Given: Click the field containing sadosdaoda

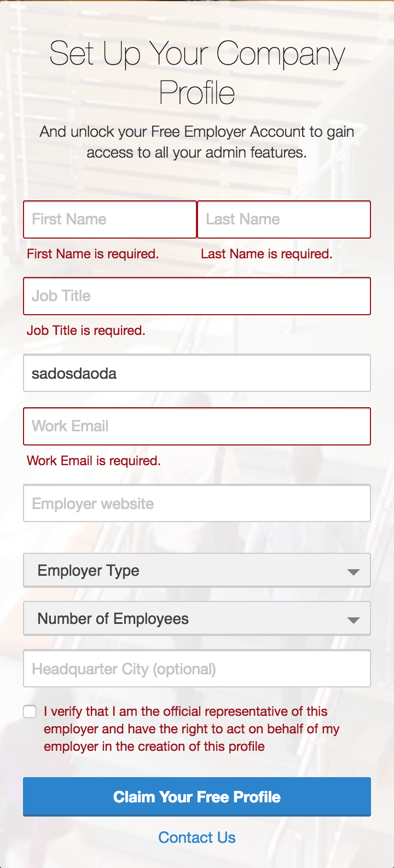Looking at the screenshot, I should coord(197,373).
